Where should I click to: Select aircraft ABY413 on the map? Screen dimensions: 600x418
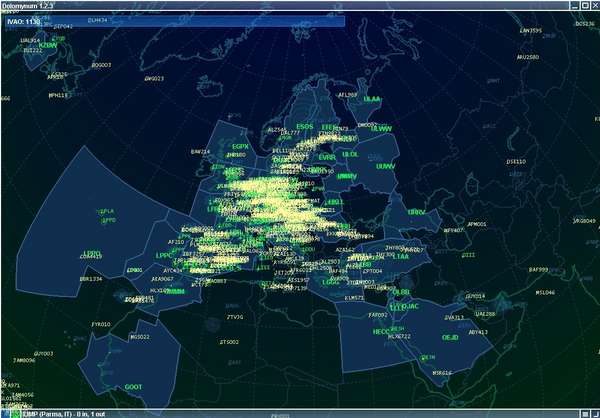[478, 332]
